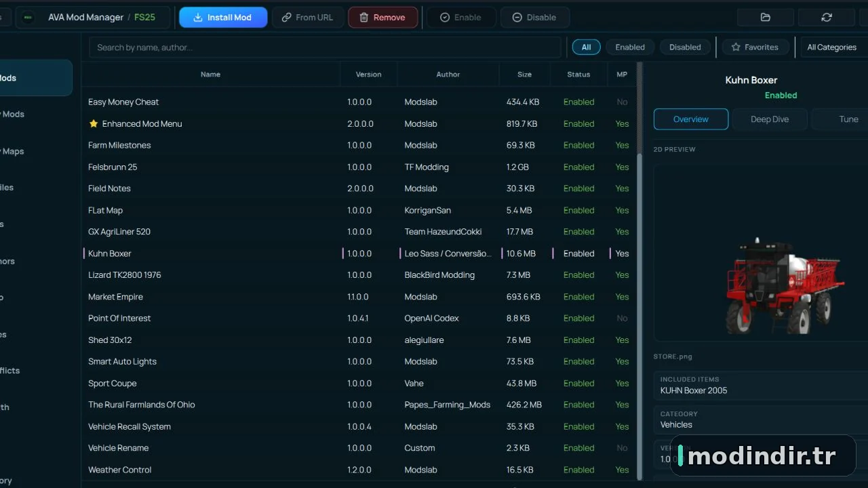
Task: Select the Lizard TK2800 1976 mod
Action: [x=125, y=275]
